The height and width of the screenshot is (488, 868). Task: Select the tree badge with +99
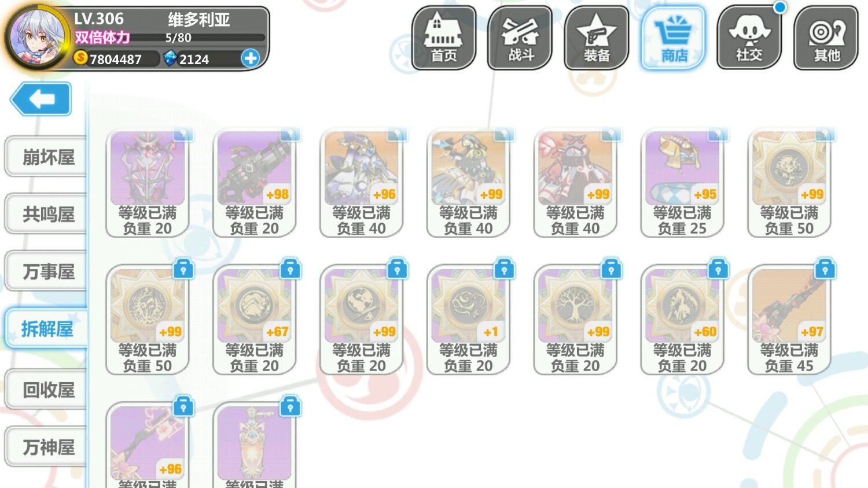pyautogui.click(x=575, y=319)
